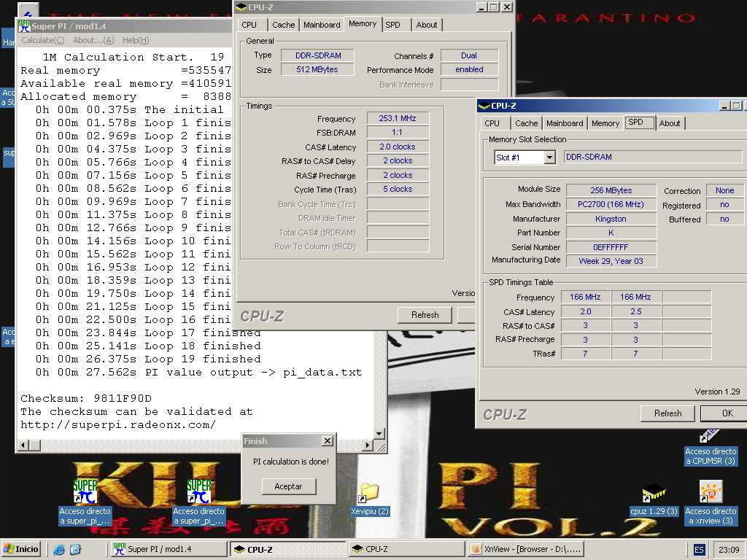Click the Loop 19 finished line
The height and width of the screenshot is (560, 747).
pyautogui.click(x=148, y=359)
